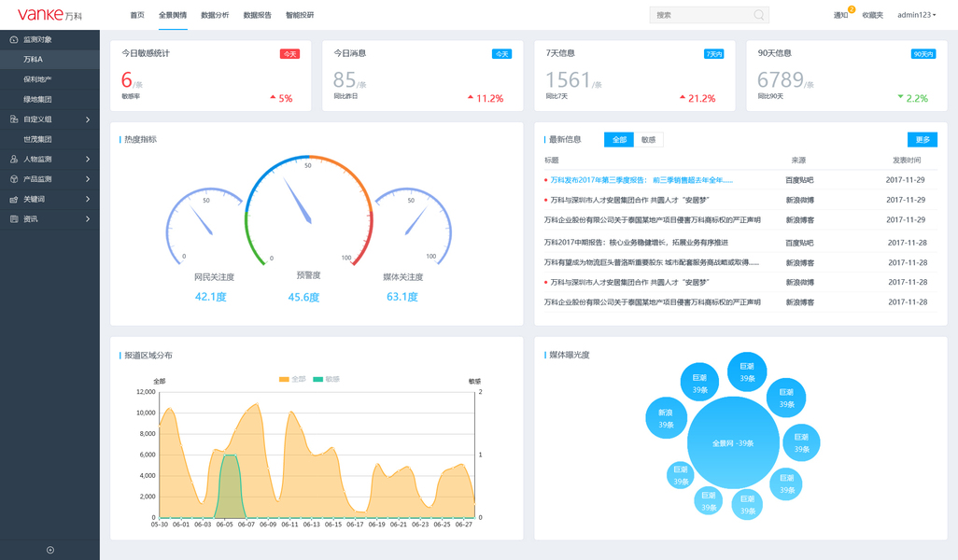Select 万科A in the sidebar
The height and width of the screenshot is (560, 958).
49,59
